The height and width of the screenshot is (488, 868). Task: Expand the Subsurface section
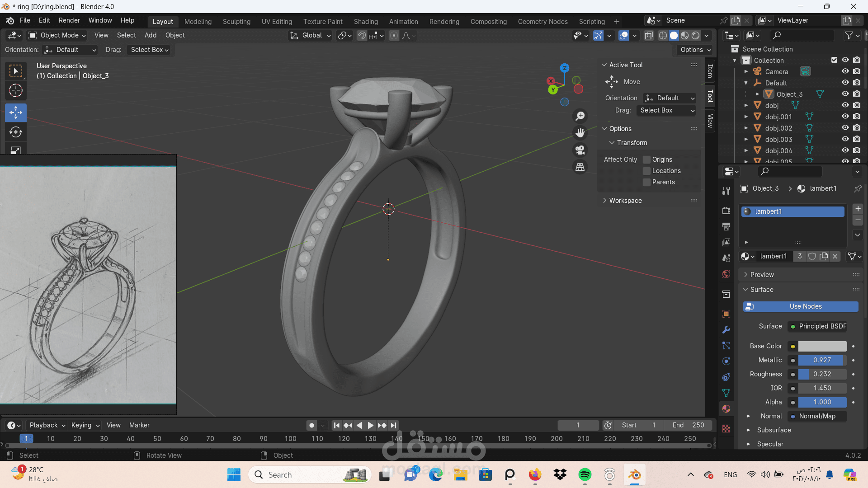[x=774, y=430]
